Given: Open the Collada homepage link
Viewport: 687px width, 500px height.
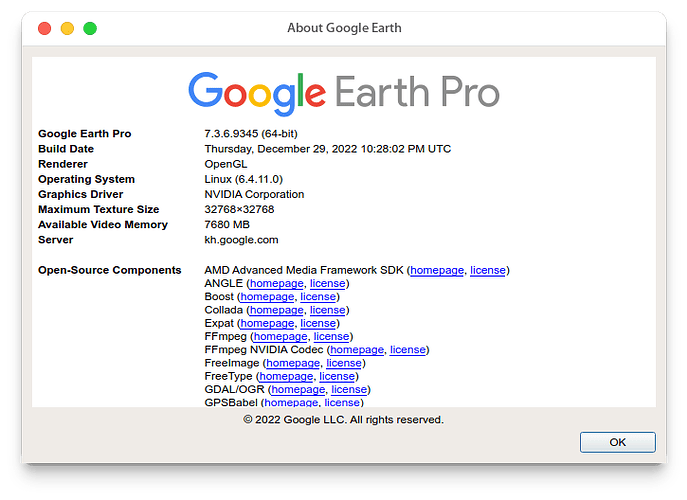Looking at the screenshot, I should (276, 310).
